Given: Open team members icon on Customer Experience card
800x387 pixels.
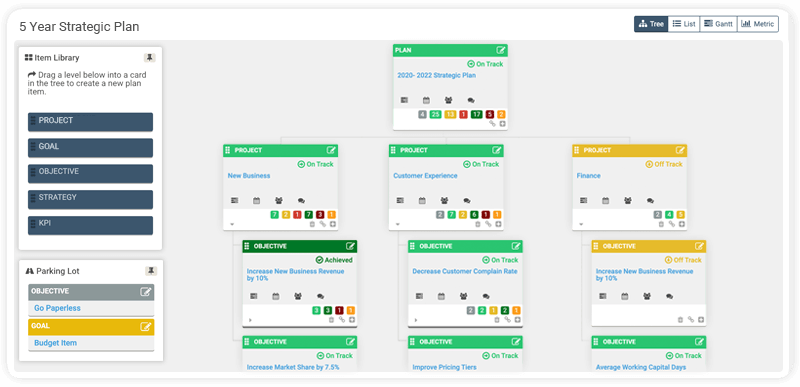Looking at the screenshot, I should click(444, 201).
